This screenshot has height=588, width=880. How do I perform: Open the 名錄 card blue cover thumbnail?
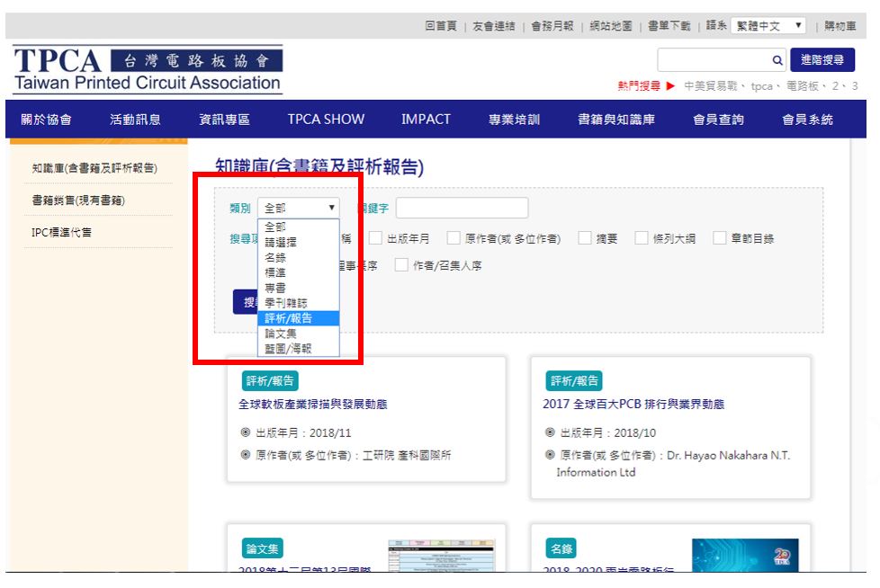[745, 555]
